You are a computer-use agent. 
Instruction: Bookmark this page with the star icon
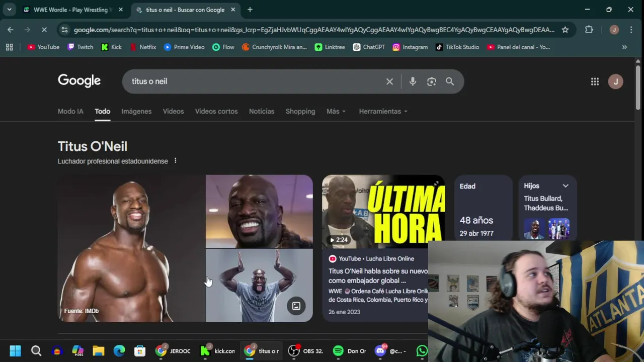pyautogui.click(x=565, y=30)
